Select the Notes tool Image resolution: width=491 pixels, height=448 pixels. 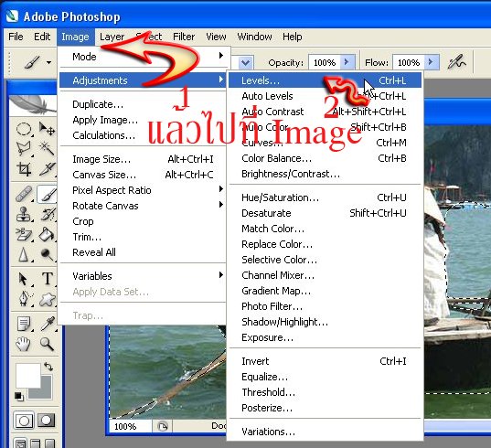click(24, 324)
